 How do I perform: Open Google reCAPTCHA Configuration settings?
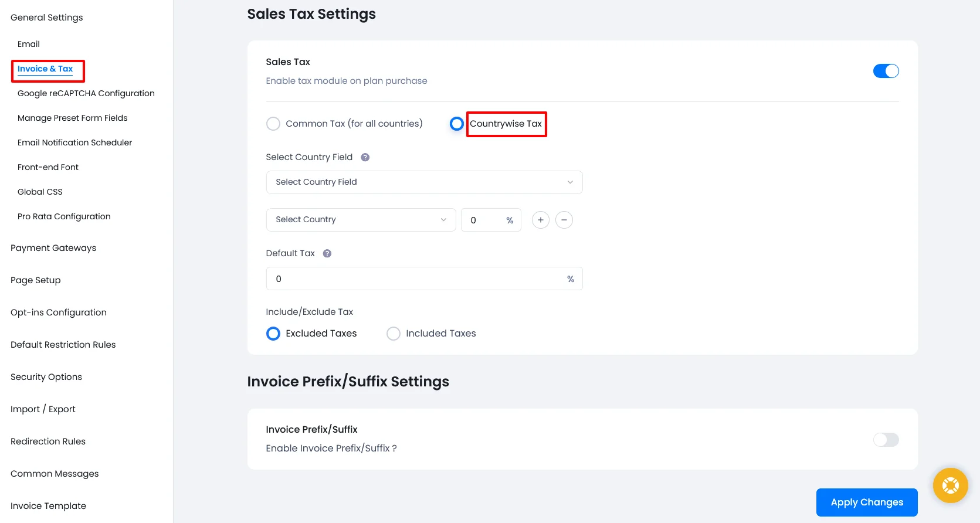(x=86, y=93)
